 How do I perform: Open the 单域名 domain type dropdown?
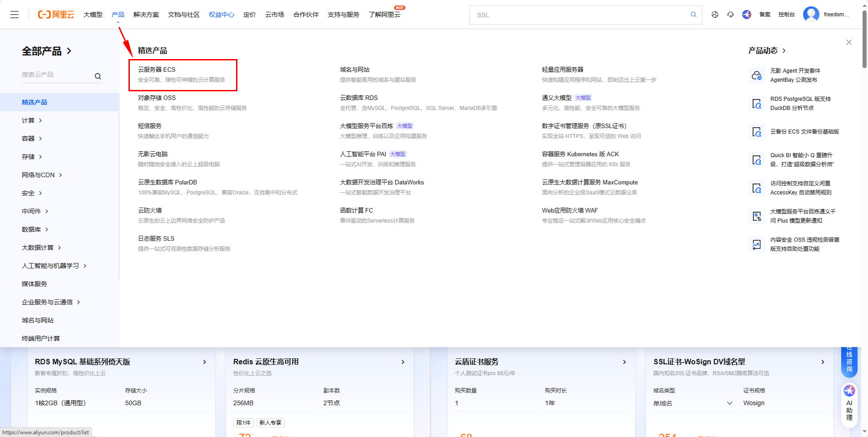click(693, 403)
